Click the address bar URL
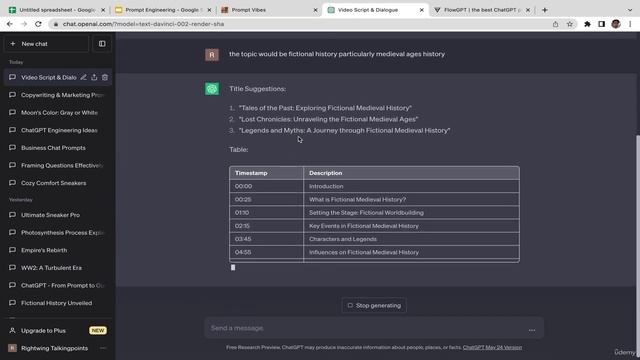Viewport: 640px width, 360px height. (143, 24)
